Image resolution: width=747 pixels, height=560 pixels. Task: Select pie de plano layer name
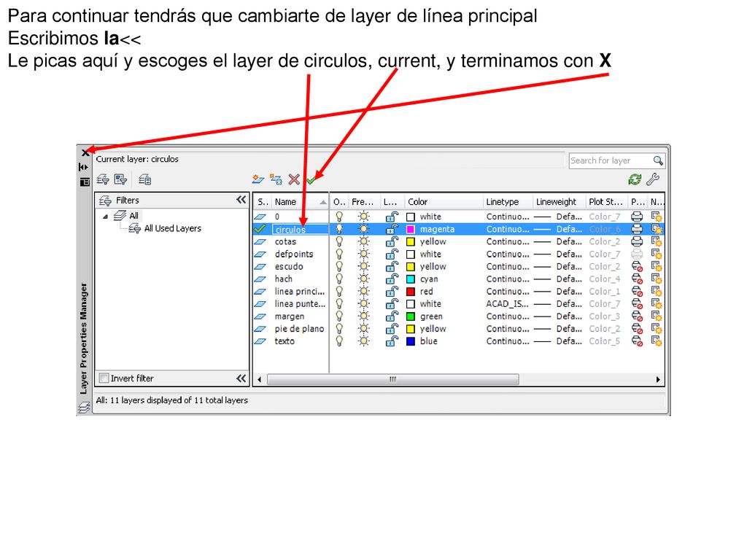click(x=299, y=329)
